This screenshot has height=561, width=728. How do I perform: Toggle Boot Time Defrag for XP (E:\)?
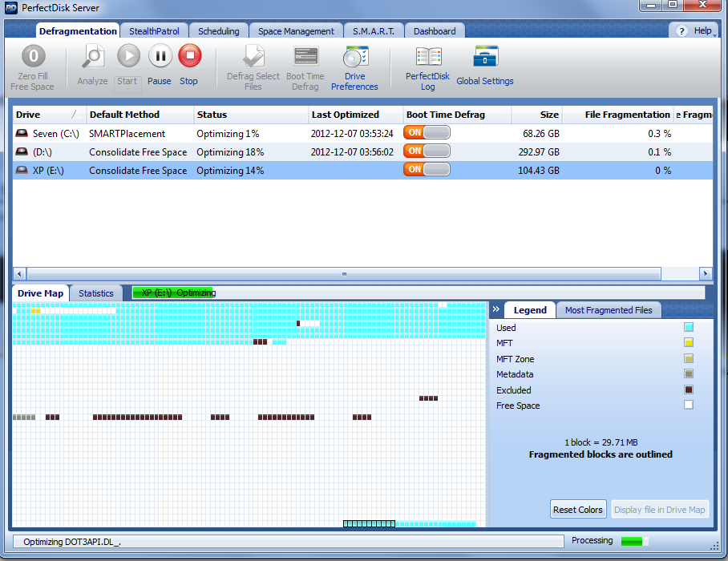tap(427, 169)
